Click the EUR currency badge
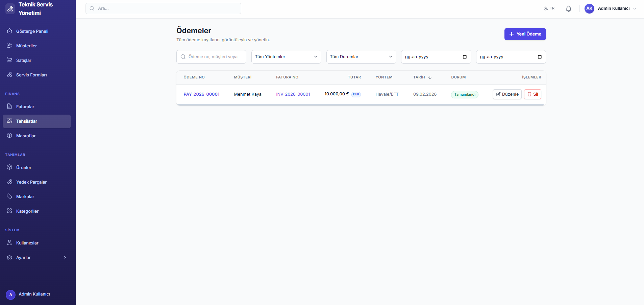The width and height of the screenshot is (644, 305). 356,95
